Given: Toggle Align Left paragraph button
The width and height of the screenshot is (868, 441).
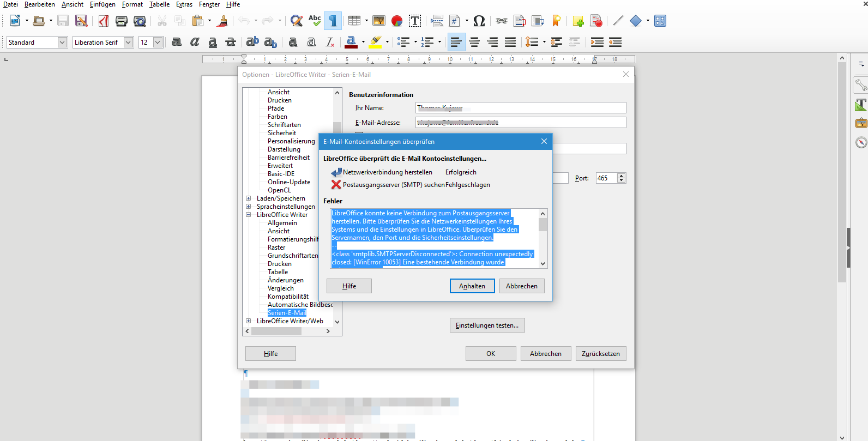Looking at the screenshot, I should coord(456,42).
